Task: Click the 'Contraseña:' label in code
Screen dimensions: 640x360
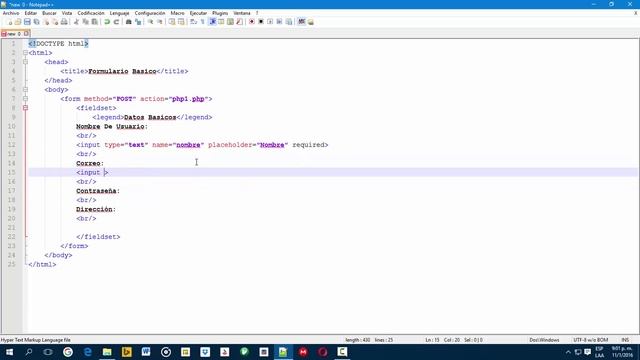Action: (x=98, y=191)
